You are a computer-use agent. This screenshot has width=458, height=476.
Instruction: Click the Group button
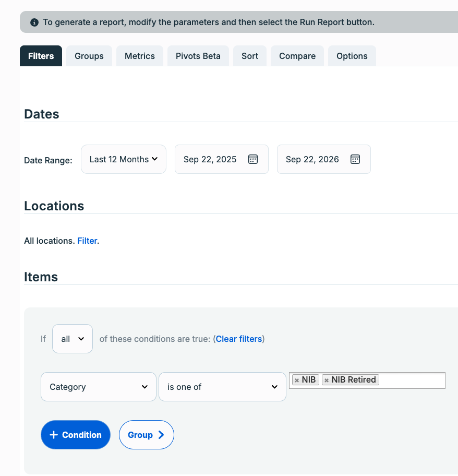(147, 435)
